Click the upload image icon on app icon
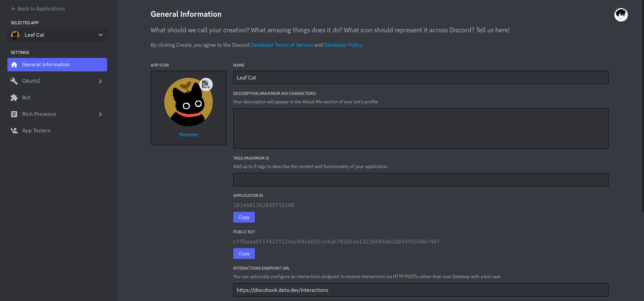 (x=206, y=85)
